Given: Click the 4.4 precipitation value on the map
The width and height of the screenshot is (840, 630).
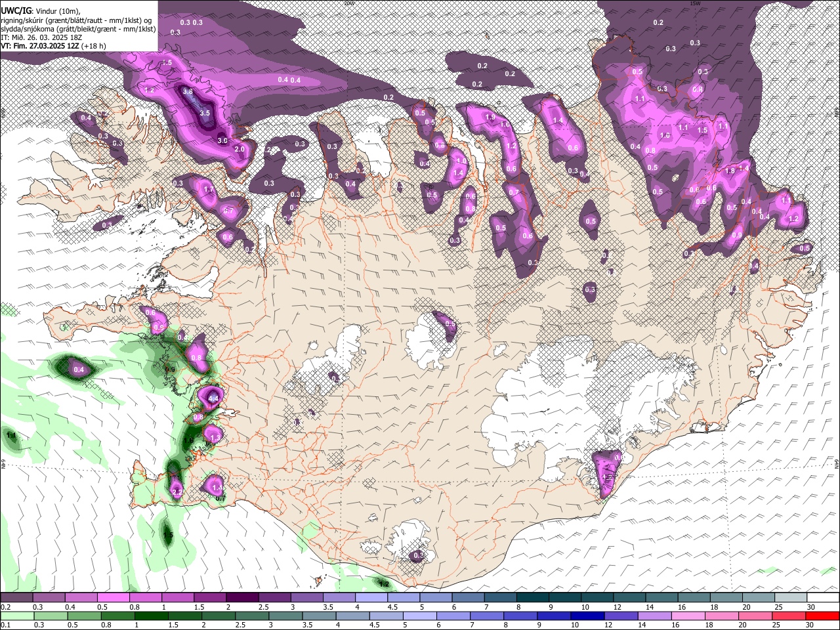Looking at the screenshot, I should tap(213, 398).
